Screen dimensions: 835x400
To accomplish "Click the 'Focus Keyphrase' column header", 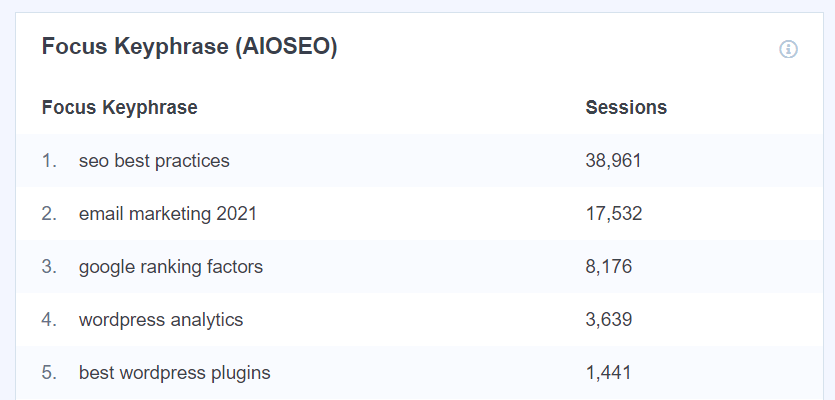I will click(119, 107).
